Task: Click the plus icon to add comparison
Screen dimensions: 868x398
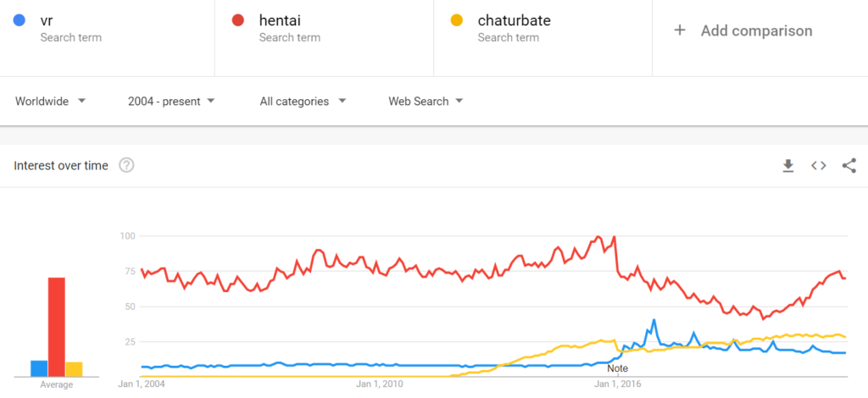Action: (680, 30)
